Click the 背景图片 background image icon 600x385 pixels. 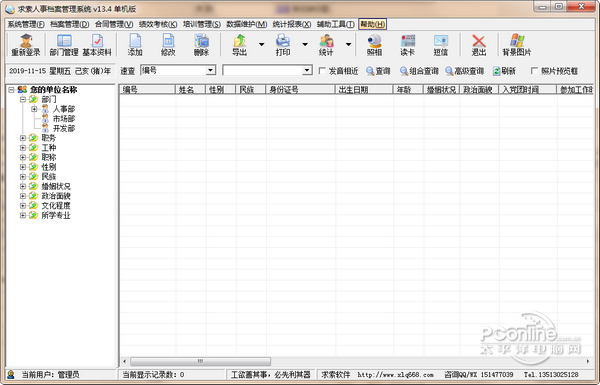tap(517, 45)
